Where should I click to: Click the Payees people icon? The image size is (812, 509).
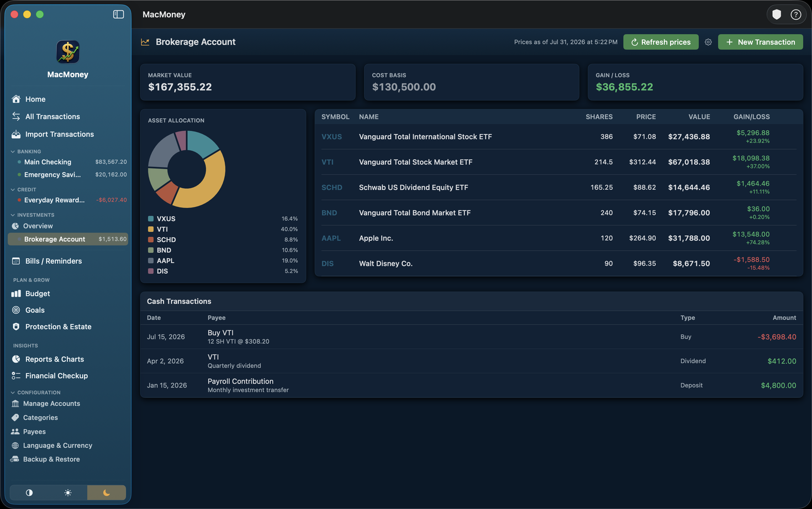[x=15, y=432]
